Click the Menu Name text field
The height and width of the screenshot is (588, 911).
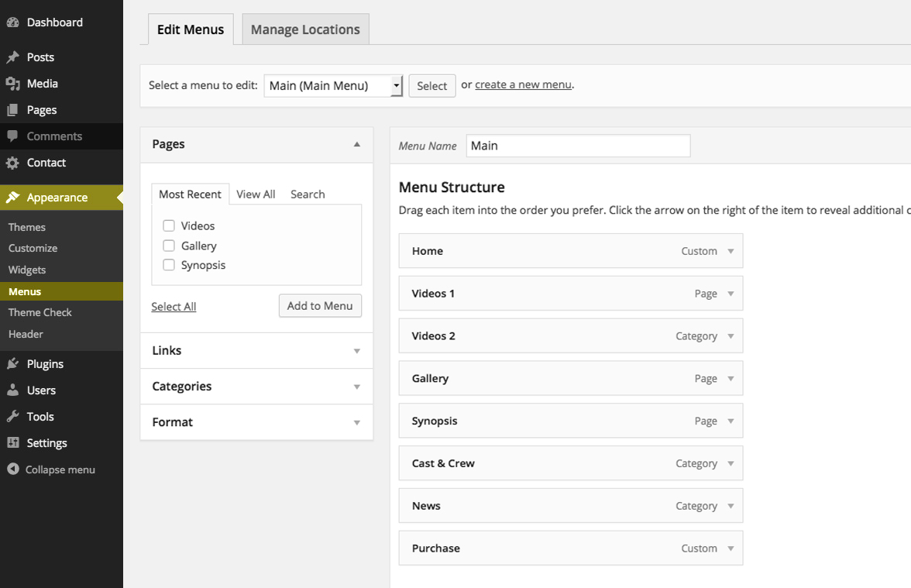578,146
